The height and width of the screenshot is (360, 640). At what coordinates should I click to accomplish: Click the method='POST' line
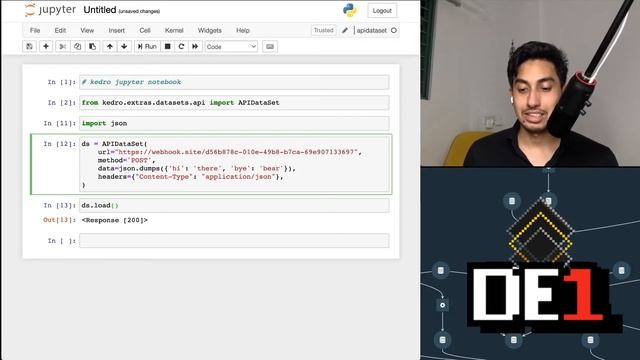coord(127,160)
